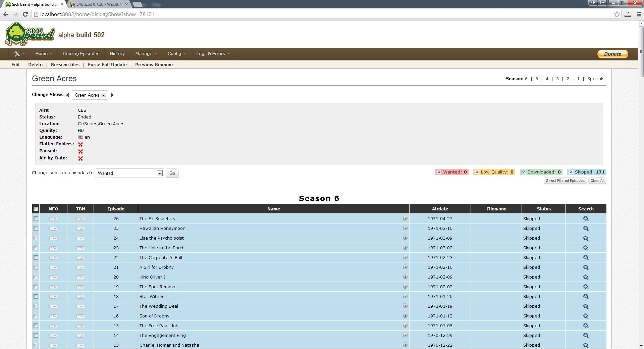Click the Sick Beard logo
644x349 pixels.
point(30,34)
